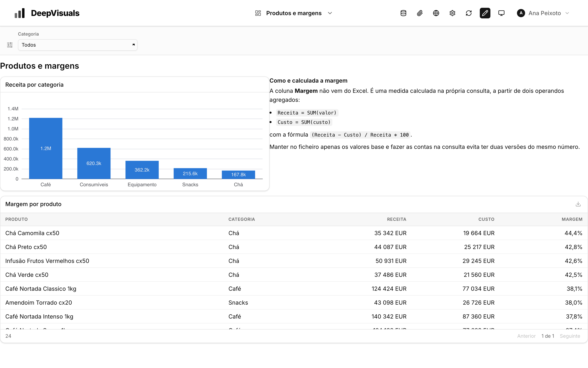The height and width of the screenshot is (368, 588).
Task: Click the Produtos e margens title in header
Action: pos(294,13)
